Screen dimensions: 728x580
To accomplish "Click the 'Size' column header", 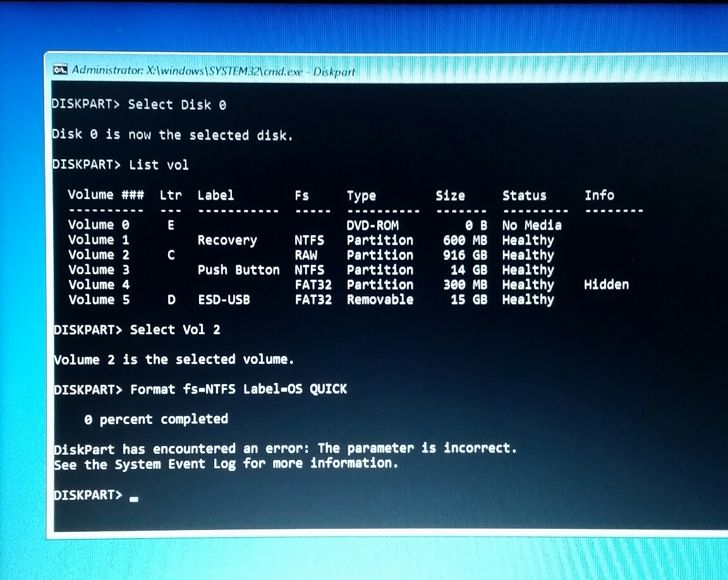I will pyautogui.click(x=451, y=195).
